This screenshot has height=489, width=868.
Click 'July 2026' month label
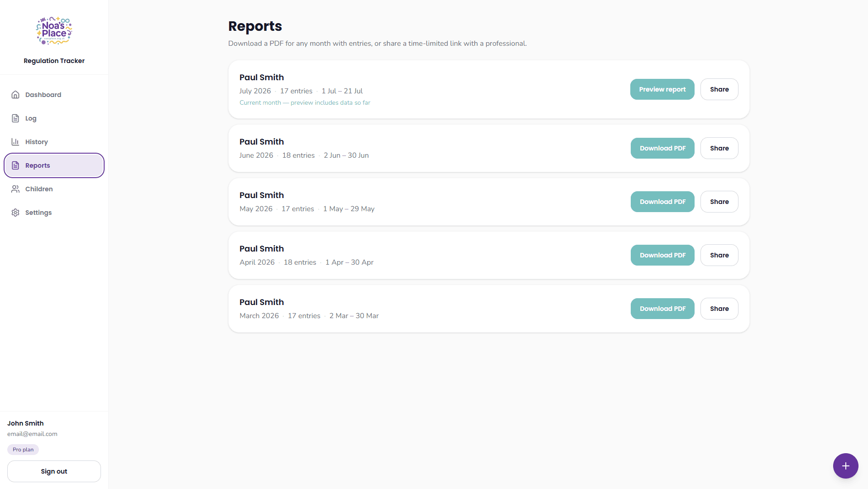[255, 91]
